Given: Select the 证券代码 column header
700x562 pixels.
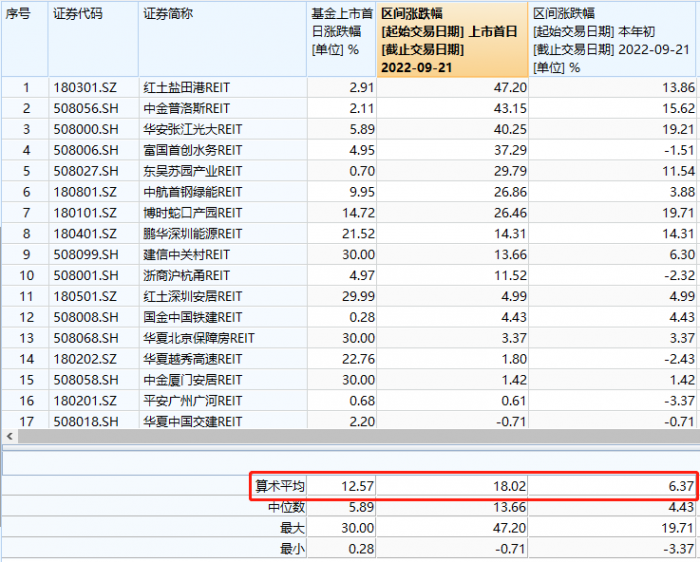Looking at the screenshot, I should click(77, 14).
